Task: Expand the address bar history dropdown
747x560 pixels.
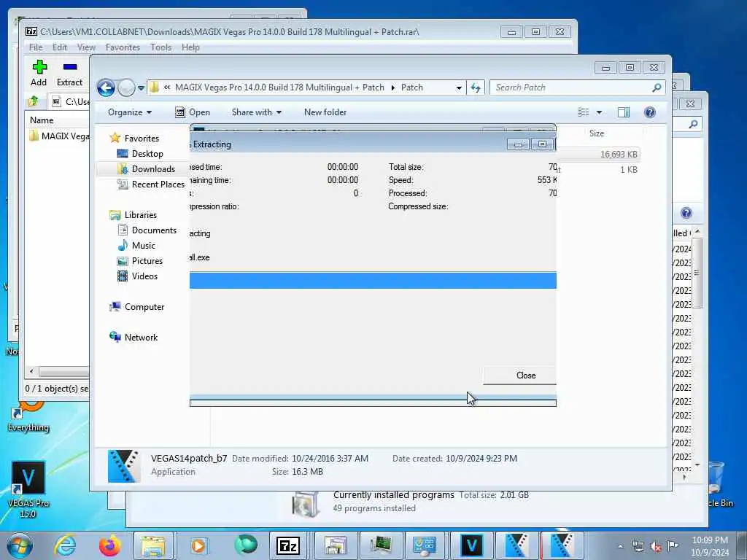Action: pos(459,87)
